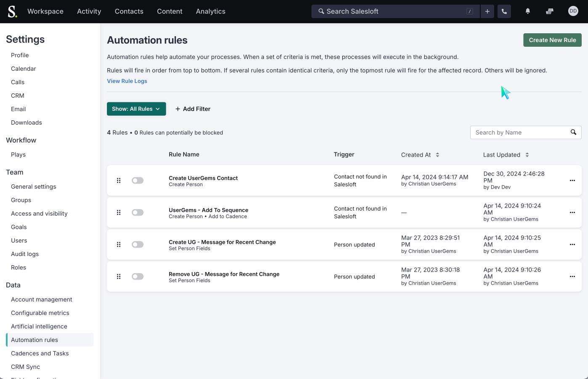Open the CRM settings page
Image resolution: width=588 pixels, height=379 pixels.
tap(18, 96)
